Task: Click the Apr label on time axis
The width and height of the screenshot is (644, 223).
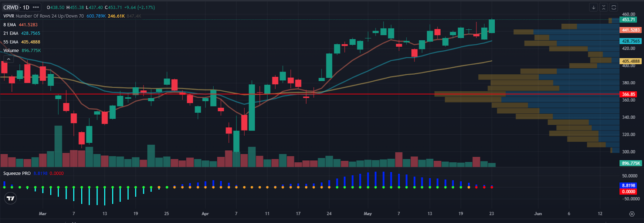Action: click(205, 214)
